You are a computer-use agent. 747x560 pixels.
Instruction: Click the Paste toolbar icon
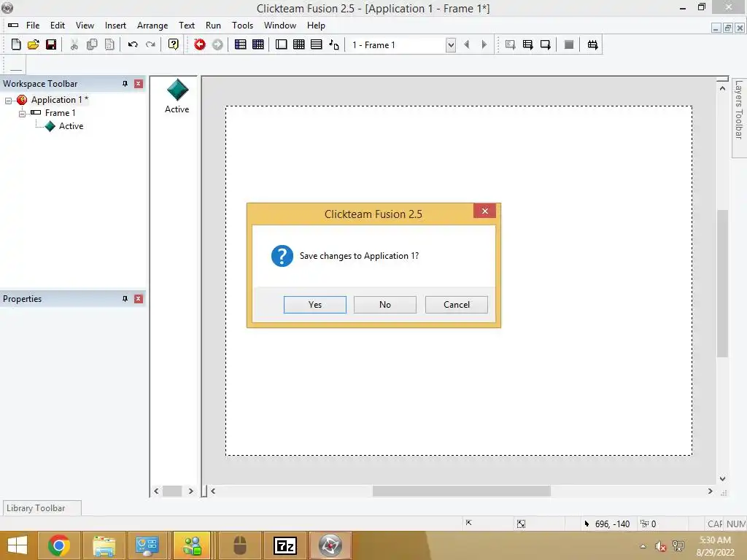point(109,44)
